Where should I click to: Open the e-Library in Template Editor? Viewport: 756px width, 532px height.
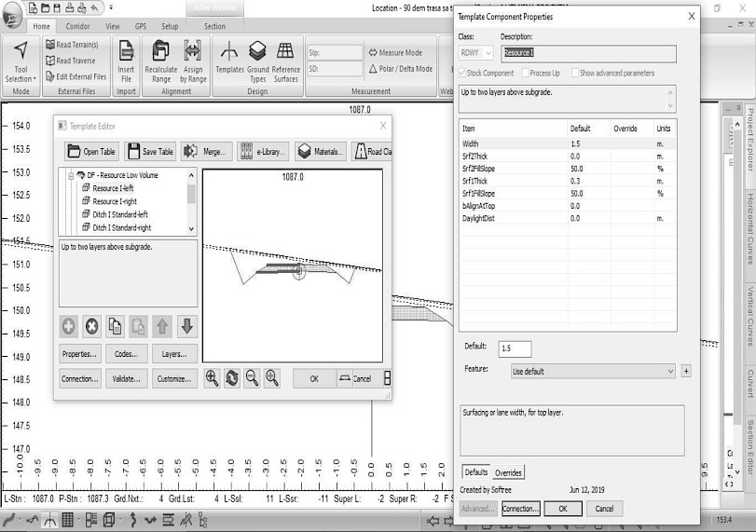262,152
